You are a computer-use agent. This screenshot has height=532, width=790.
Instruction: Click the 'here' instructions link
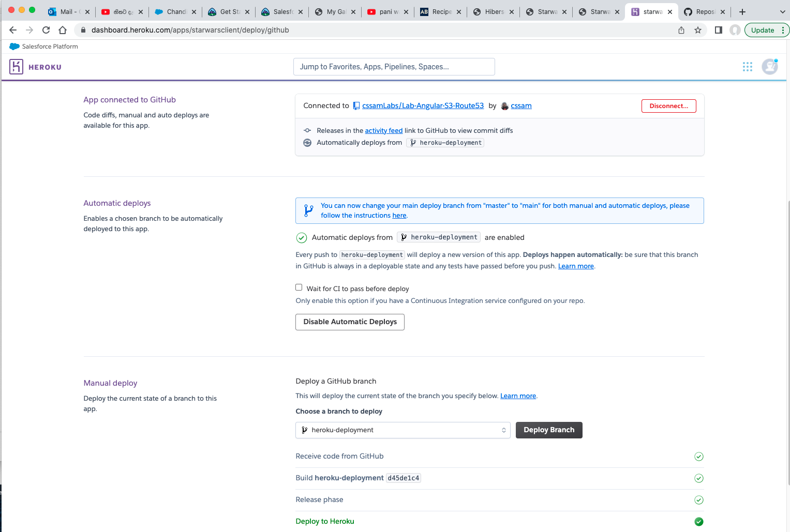click(x=399, y=216)
